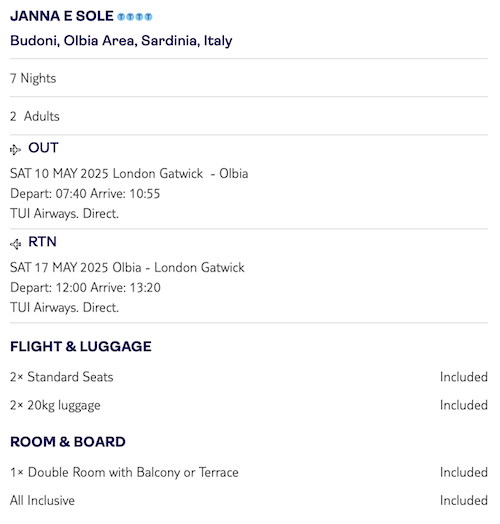Viewport: 500px width, 524px height.
Task: Click SAT 17 MAY 2025 return route text
Action: tap(127, 268)
